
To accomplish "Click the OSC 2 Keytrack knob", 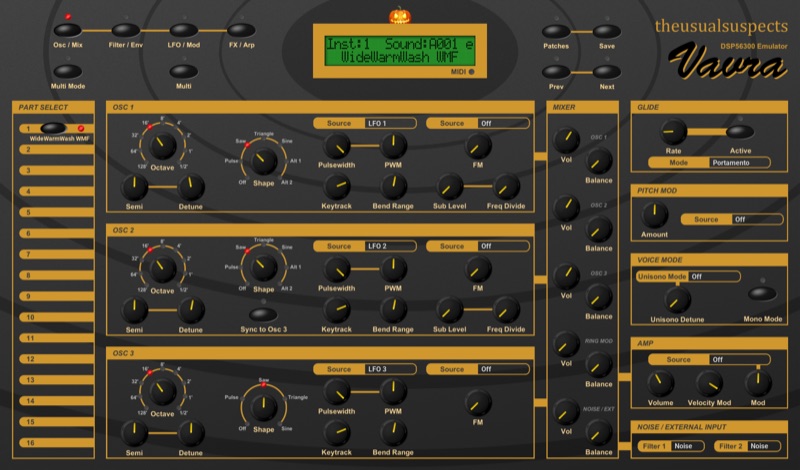I will point(337,310).
